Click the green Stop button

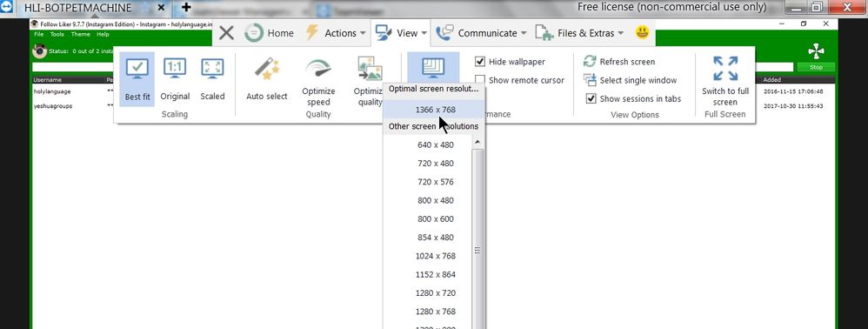(x=816, y=67)
